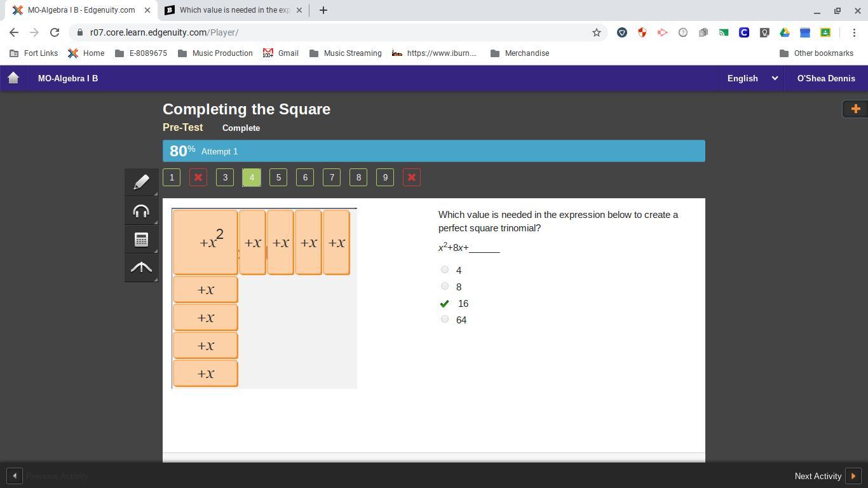The width and height of the screenshot is (868, 488).
Task: Open the Other bookmarks folder
Action: tap(817, 53)
